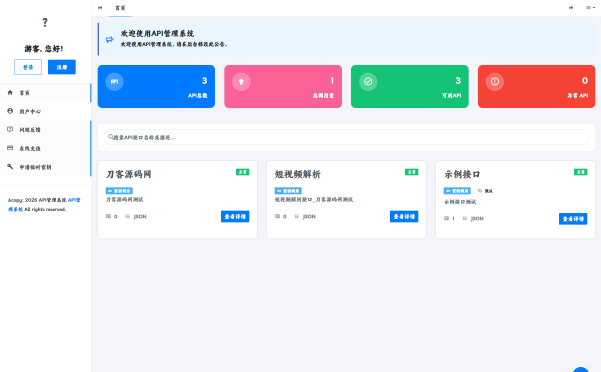Follow the API管理系统 footer link
The width and height of the screenshot is (601, 372).
click(44, 205)
